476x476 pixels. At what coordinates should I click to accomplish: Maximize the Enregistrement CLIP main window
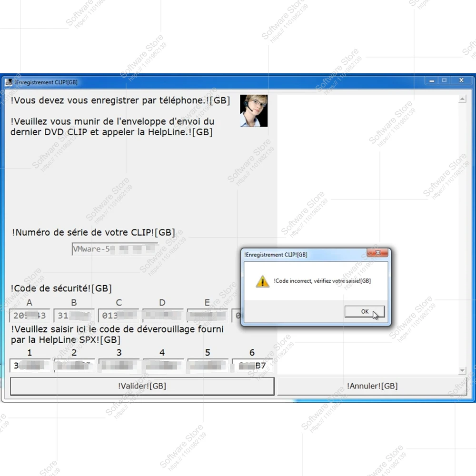point(444,80)
